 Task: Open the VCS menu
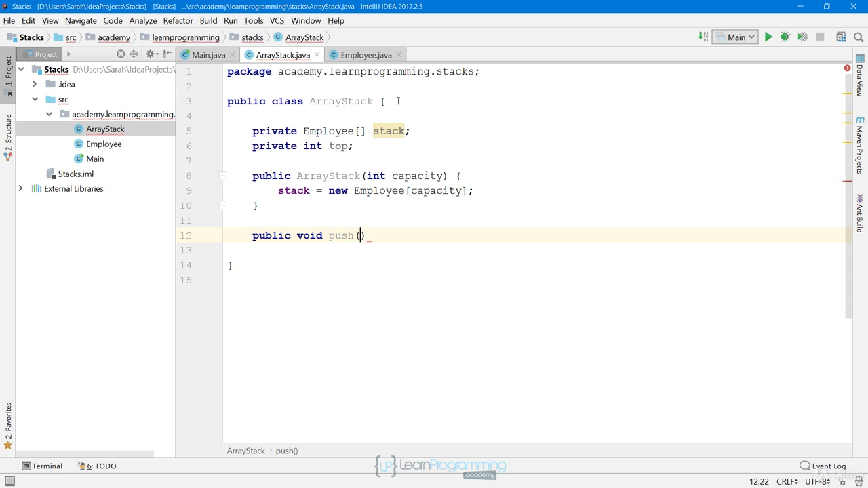(277, 20)
